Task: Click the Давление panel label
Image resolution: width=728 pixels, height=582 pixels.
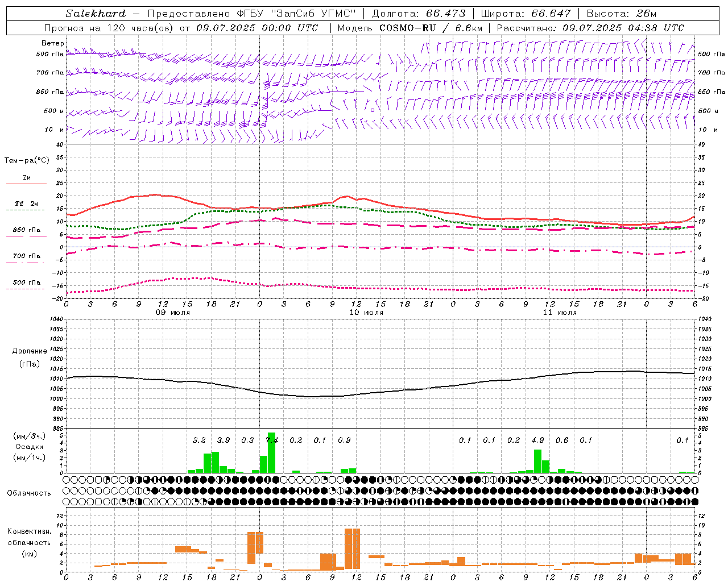Action: click(x=30, y=351)
